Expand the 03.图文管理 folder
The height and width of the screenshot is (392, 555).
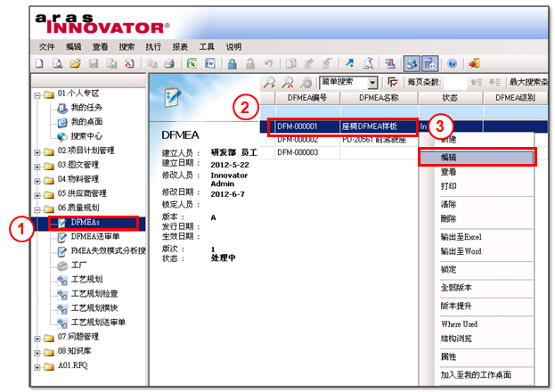tap(37, 167)
